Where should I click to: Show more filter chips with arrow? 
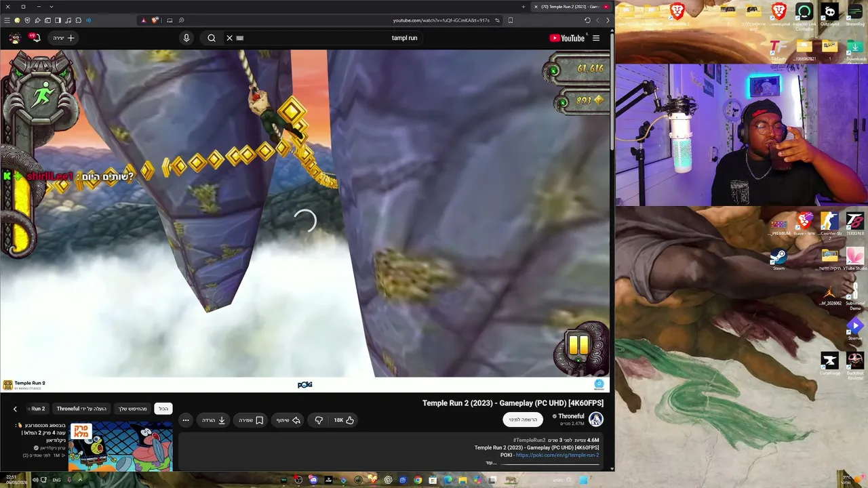pyautogui.click(x=15, y=409)
